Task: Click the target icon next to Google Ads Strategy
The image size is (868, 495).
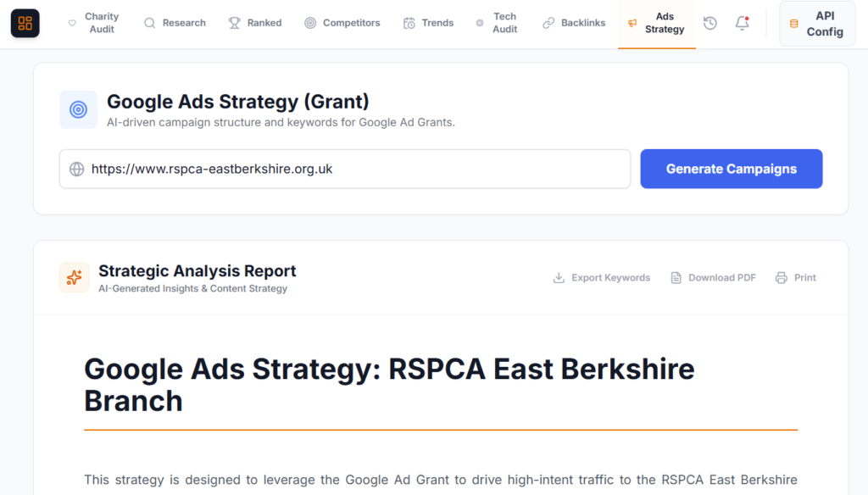Action: (x=78, y=109)
